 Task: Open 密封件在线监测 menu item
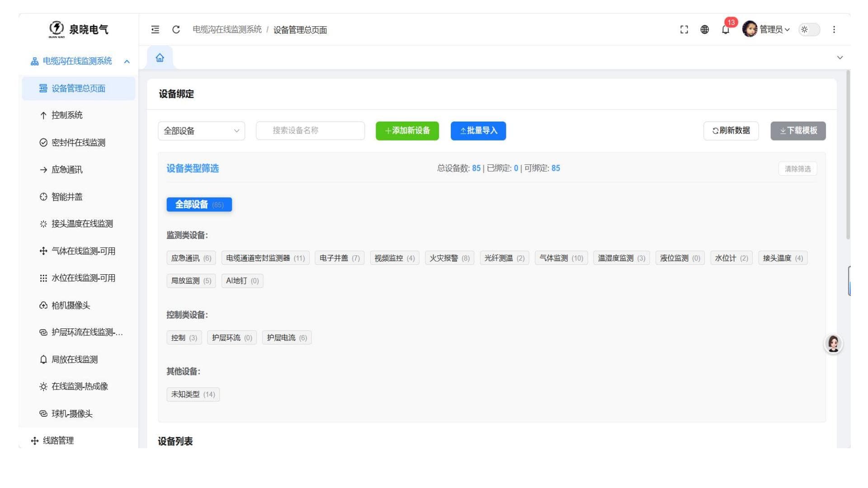coord(79,142)
